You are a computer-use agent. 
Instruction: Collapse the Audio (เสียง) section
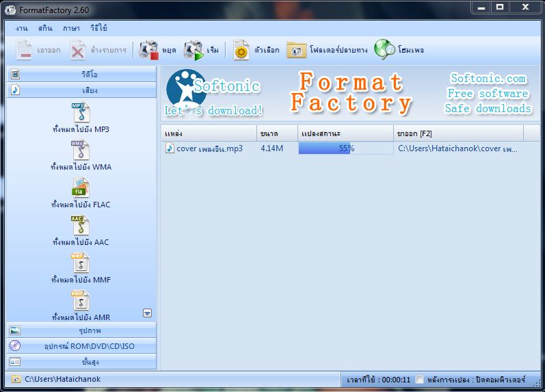(81, 90)
